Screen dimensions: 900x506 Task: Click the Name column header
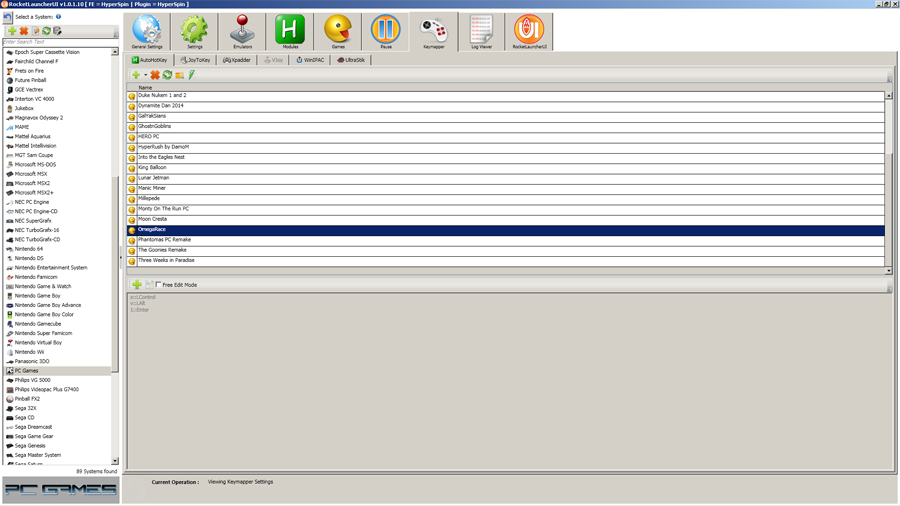[506, 87]
